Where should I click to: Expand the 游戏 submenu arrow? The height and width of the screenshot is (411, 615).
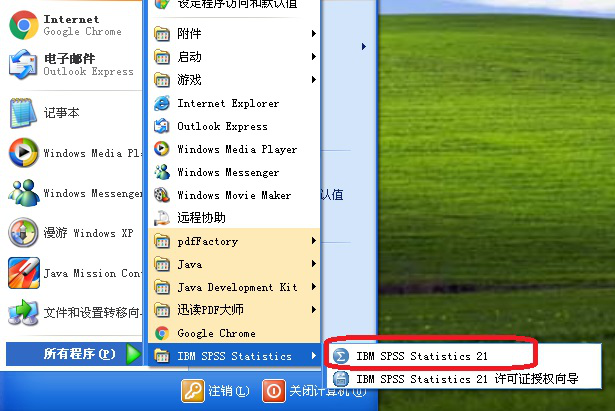(314, 80)
